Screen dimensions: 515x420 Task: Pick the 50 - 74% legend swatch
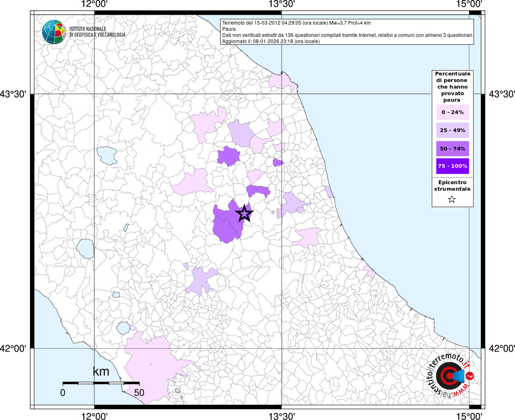pyautogui.click(x=452, y=148)
